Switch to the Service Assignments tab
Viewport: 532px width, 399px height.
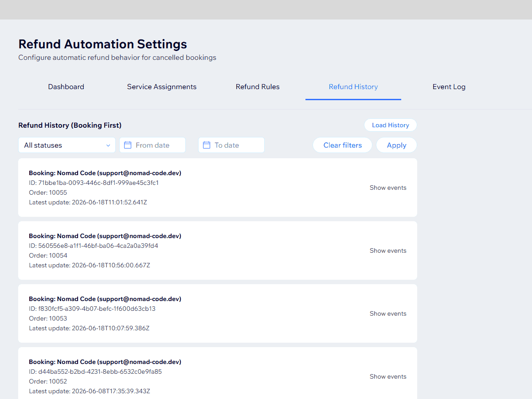pyautogui.click(x=162, y=87)
